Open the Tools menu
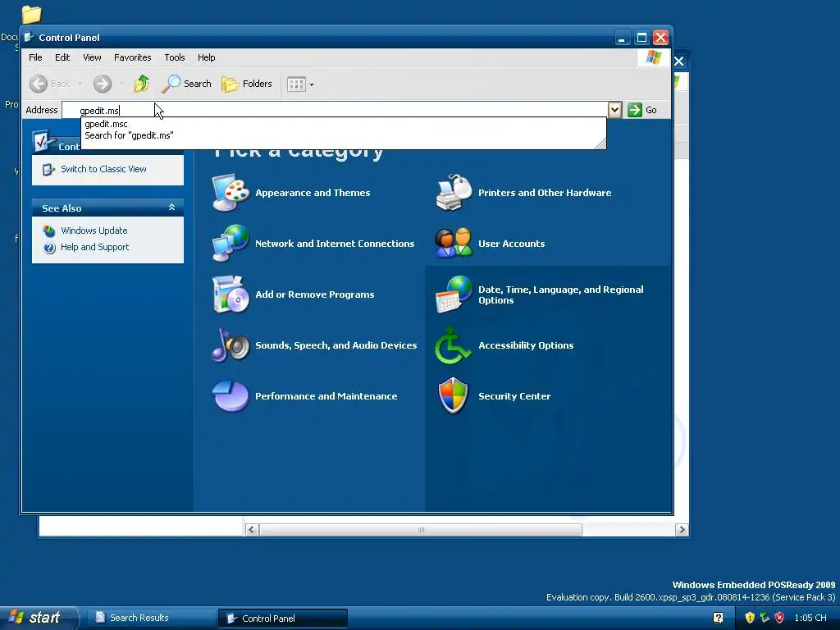Screen dimensions: 840x630 click(174, 57)
